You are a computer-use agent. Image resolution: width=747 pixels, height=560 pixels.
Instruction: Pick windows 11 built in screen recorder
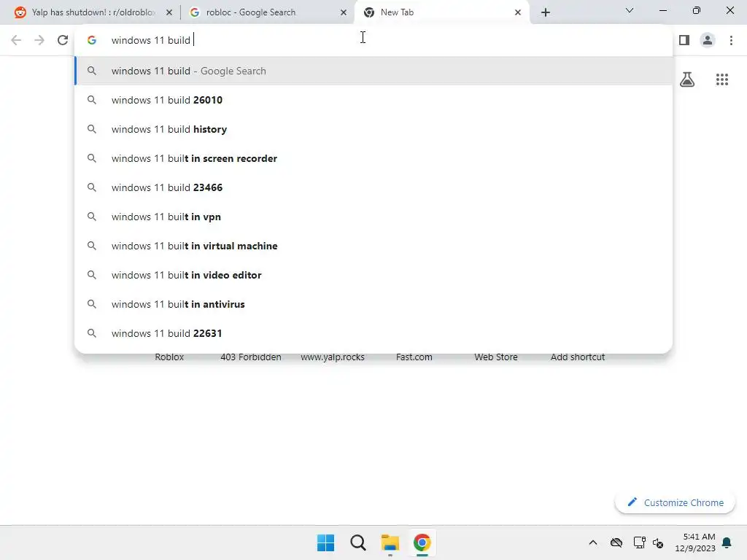coord(373,158)
